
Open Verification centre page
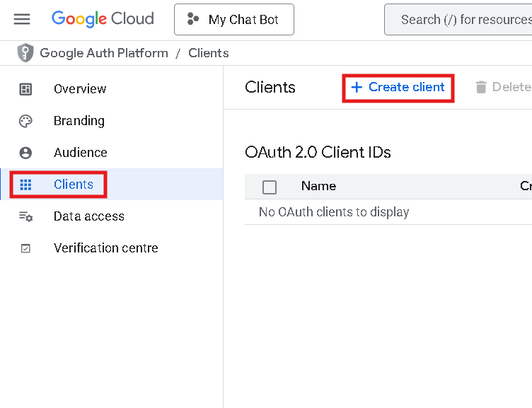point(106,248)
